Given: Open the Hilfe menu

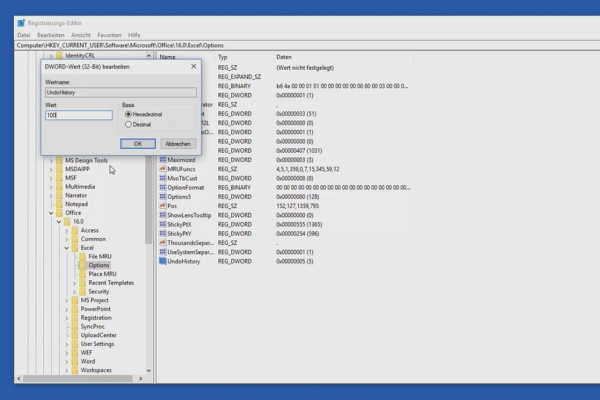Looking at the screenshot, I should [x=134, y=35].
